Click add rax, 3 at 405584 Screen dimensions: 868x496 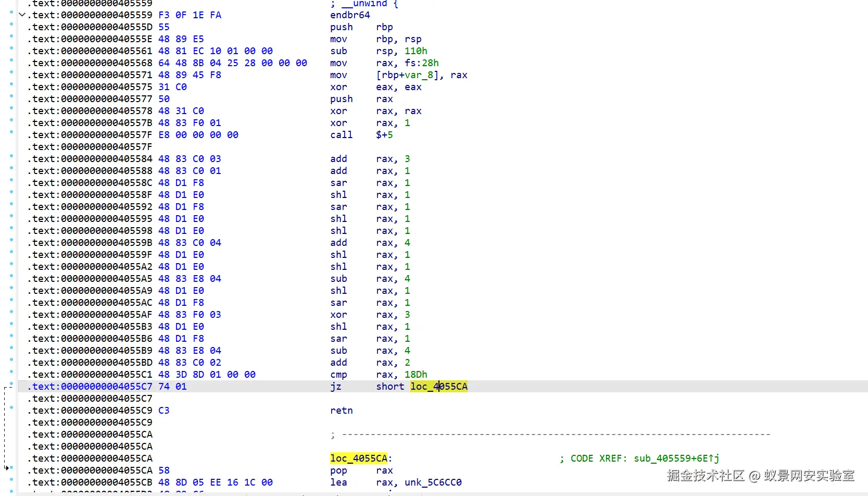click(x=370, y=159)
